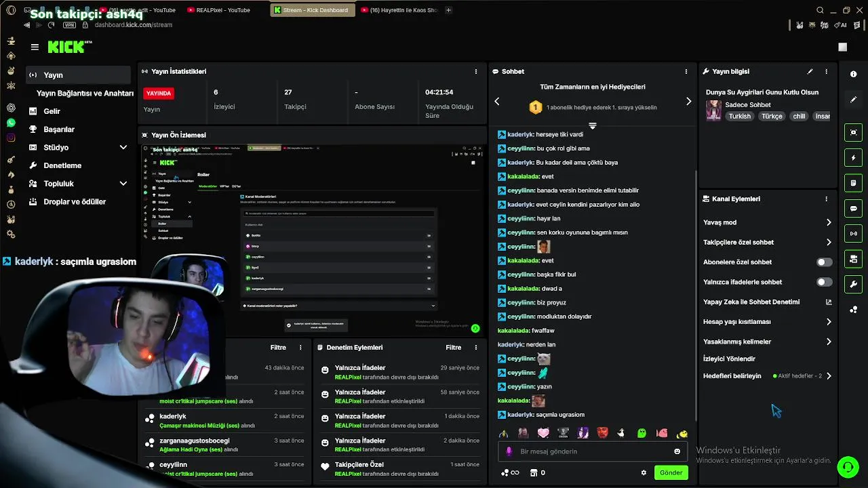Open the info icon in the right rail
Screen dimensions: 868x488
[x=853, y=75]
